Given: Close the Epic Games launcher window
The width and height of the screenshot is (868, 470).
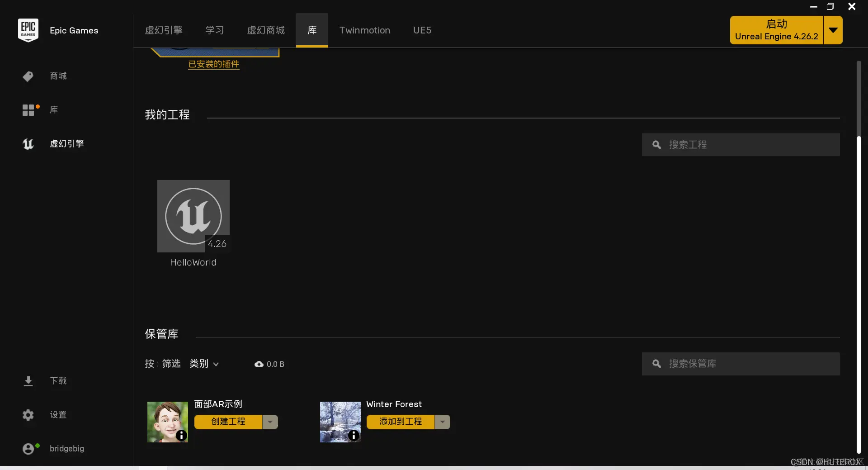Looking at the screenshot, I should point(852,6).
